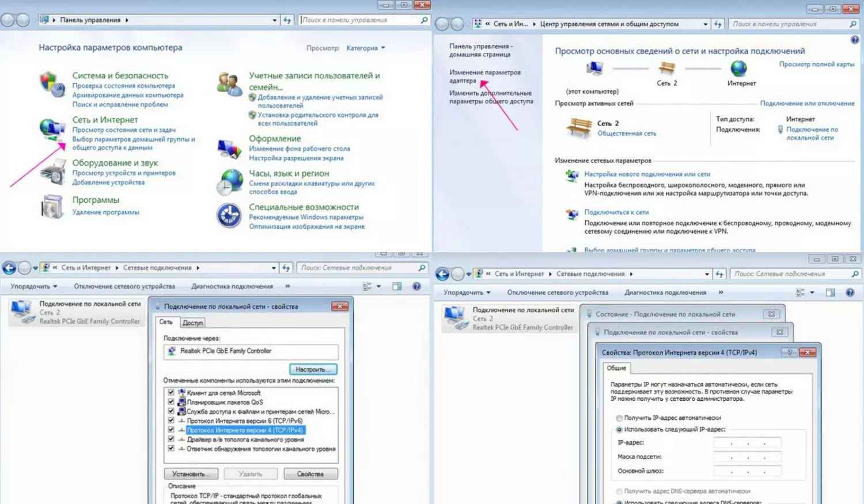
Task: Click the Network and Internet category icon
Action: click(52, 129)
